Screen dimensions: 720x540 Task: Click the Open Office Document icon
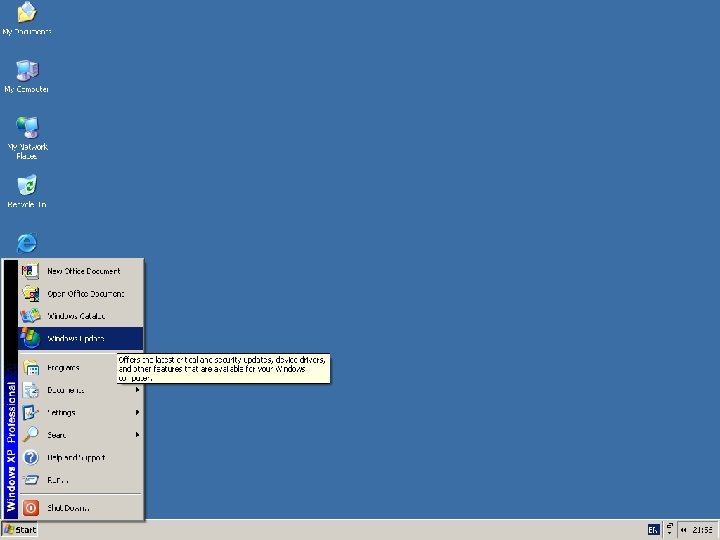coord(30,293)
